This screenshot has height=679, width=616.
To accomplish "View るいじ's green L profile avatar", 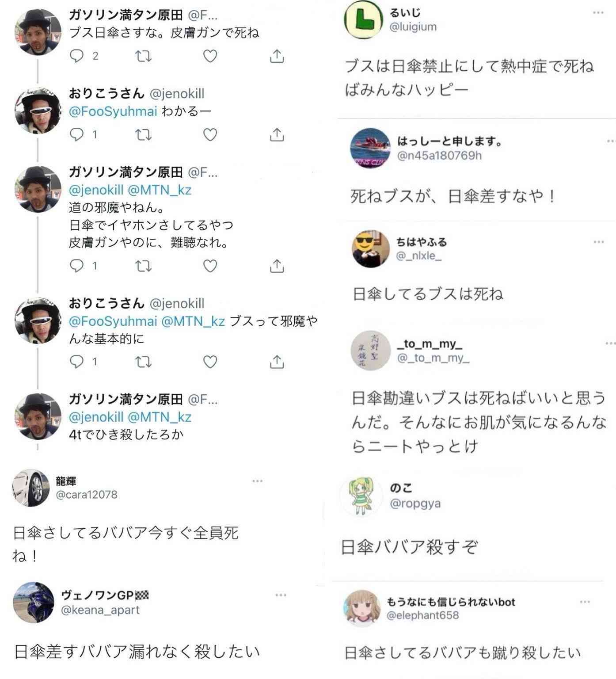I will (x=363, y=20).
